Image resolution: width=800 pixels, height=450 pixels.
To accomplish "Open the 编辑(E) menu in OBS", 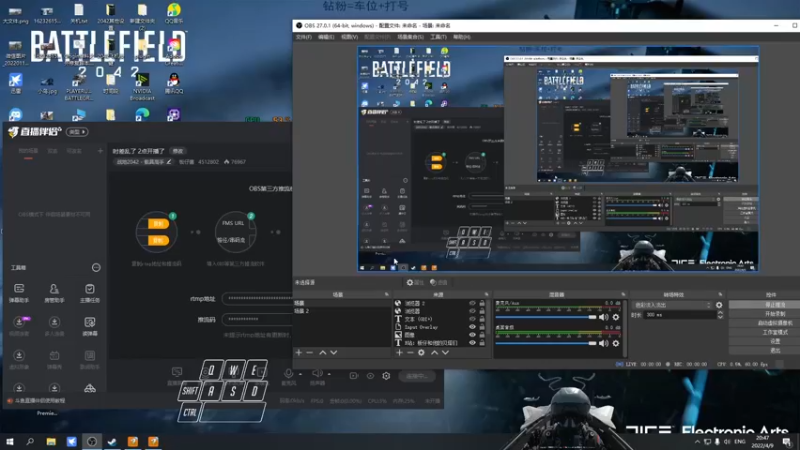I will 326,37.
